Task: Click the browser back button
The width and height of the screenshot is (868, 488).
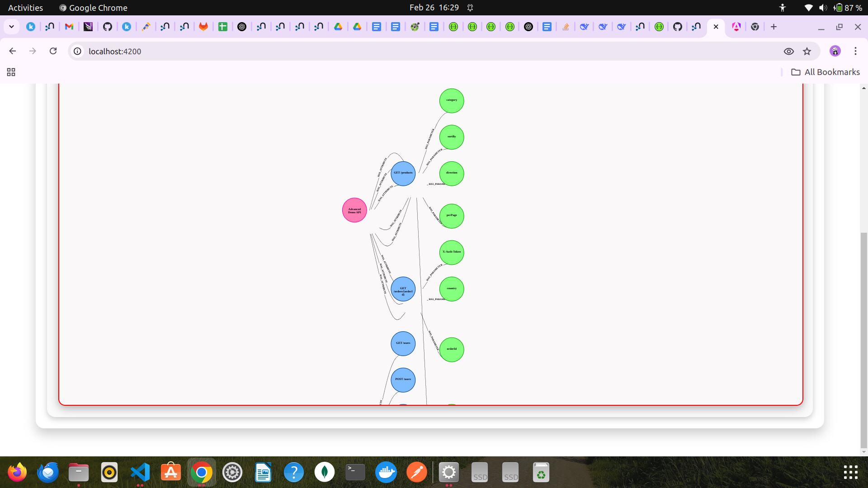Action: (12, 51)
